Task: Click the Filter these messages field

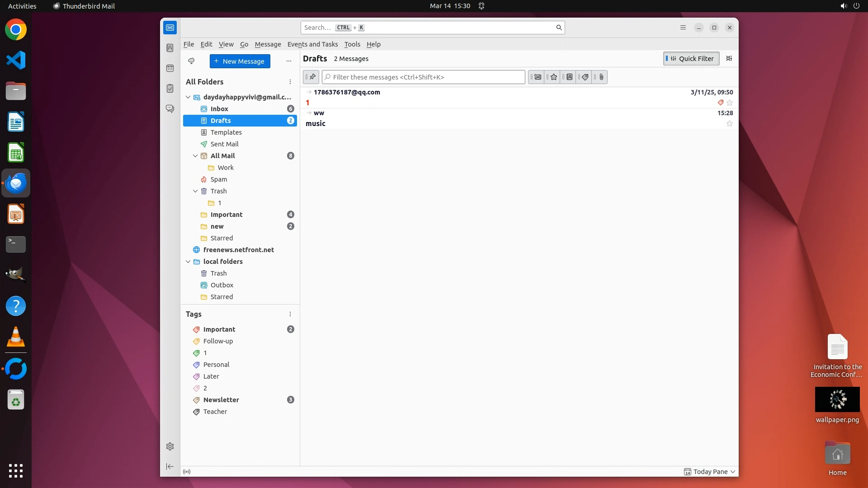Action: [x=423, y=77]
